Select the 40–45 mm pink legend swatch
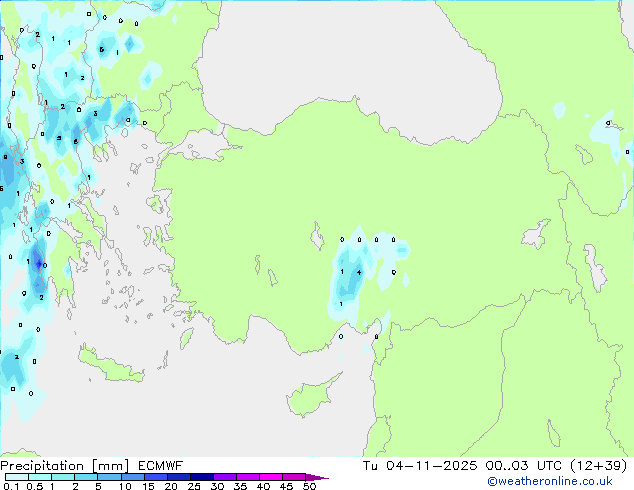This screenshot has width=634, height=490. (x=271, y=477)
